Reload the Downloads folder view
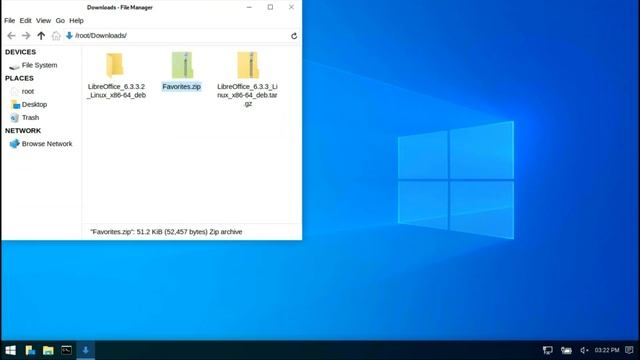This screenshot has height=360, width=640. [294, 36]
